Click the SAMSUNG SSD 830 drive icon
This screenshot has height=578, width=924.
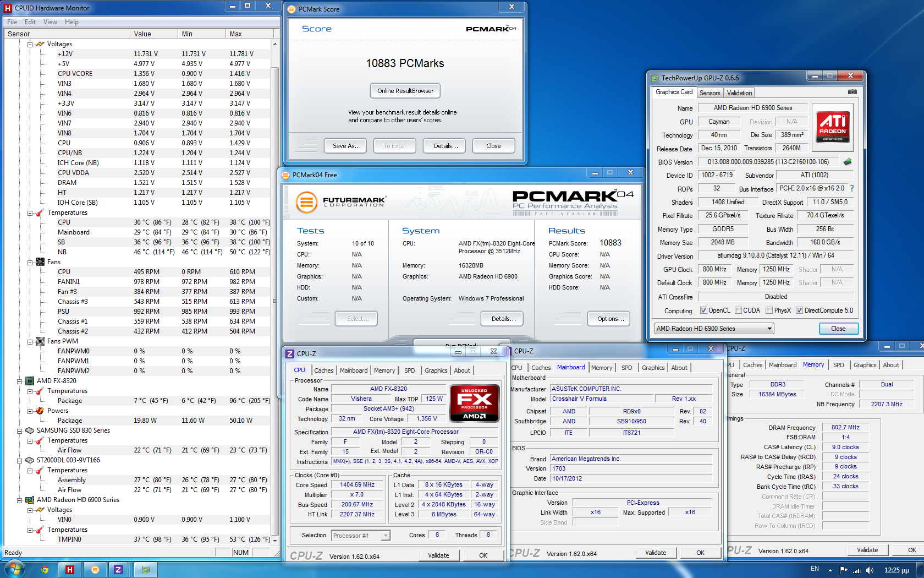tap(30, 430)
